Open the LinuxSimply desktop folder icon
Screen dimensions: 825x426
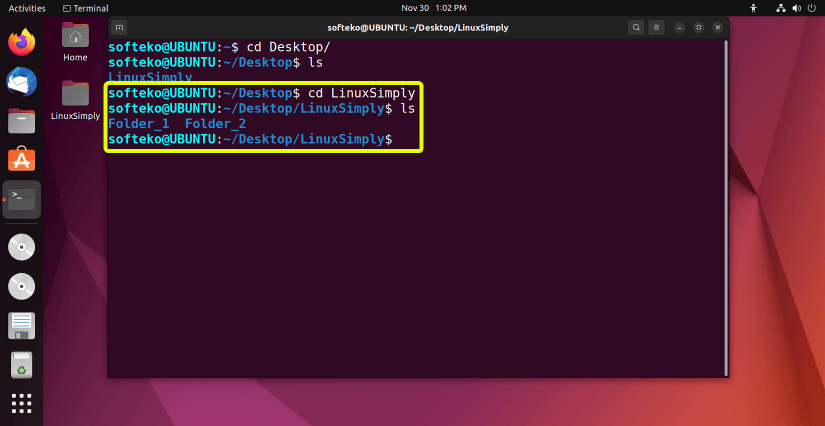click(x=75, y=100)
